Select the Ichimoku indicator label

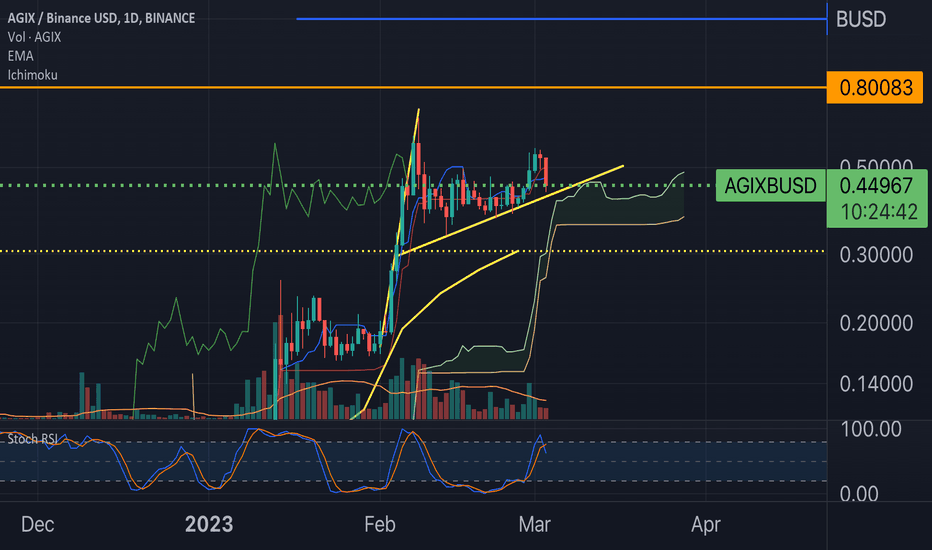(33, 75)
